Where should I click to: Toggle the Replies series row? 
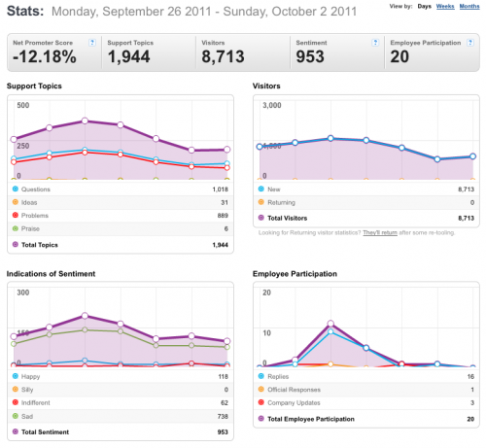point(366,376)
